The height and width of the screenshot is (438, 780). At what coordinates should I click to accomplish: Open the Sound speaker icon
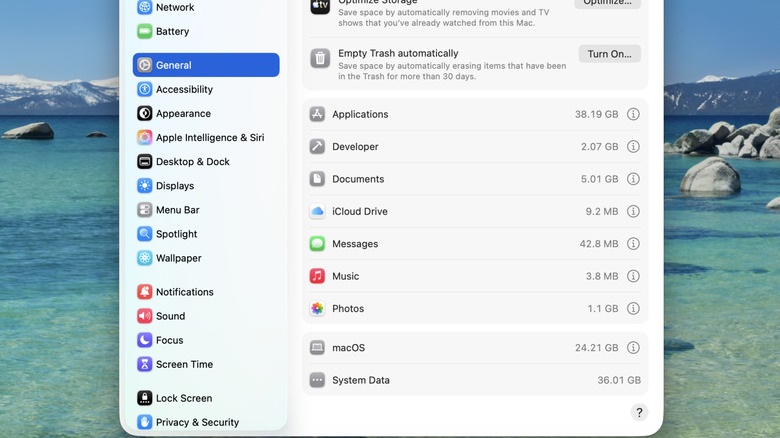[144, 316]
